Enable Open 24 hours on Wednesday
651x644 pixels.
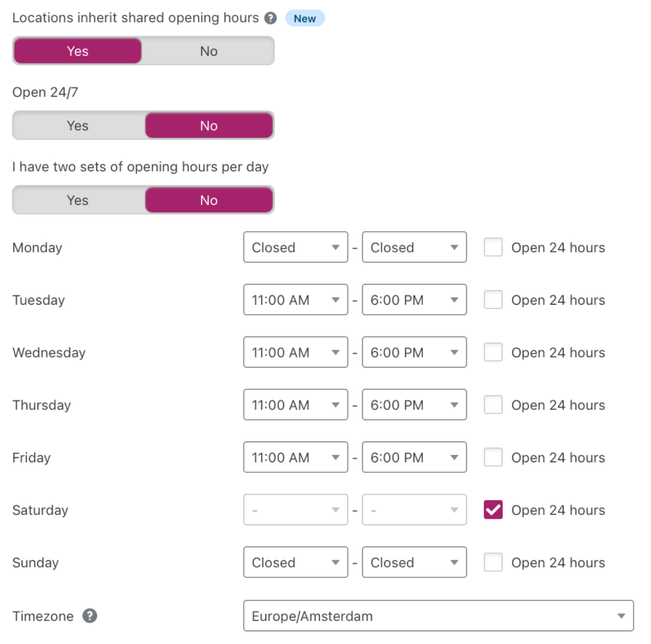click(493, 353)
